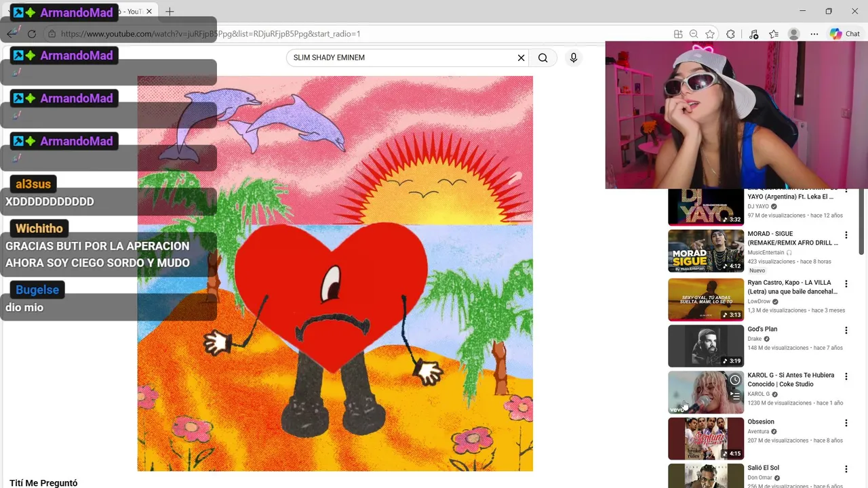This screenshot has height=488, width=868.
Task: Add this page to favorites with star
Action: (710, 34)
